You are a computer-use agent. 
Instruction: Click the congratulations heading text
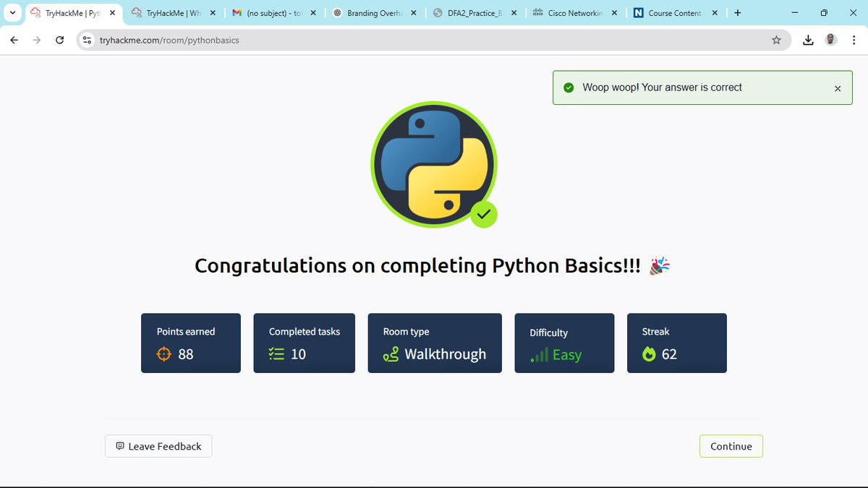coord(417,265)
